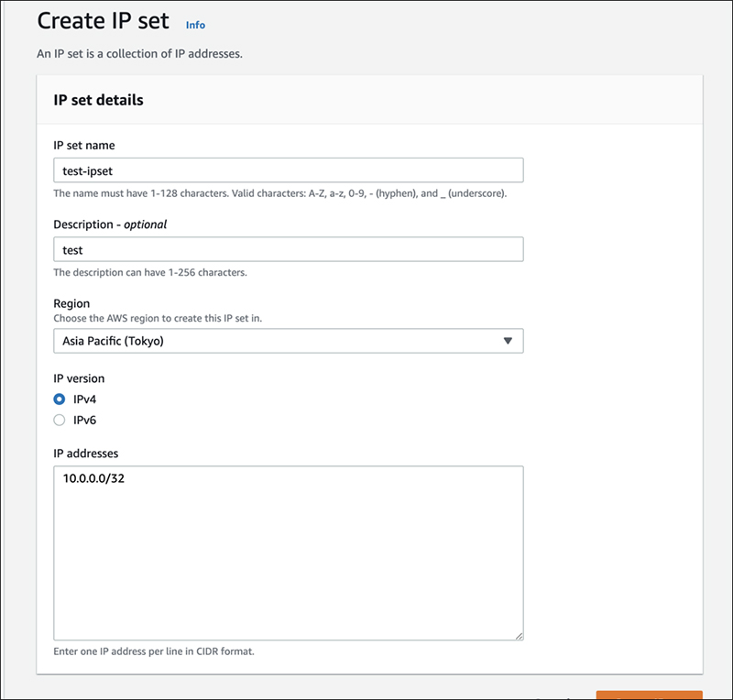Screen dimensions: 733x700
Task: Click the IP set name field label
Action: tap(83, 145)
